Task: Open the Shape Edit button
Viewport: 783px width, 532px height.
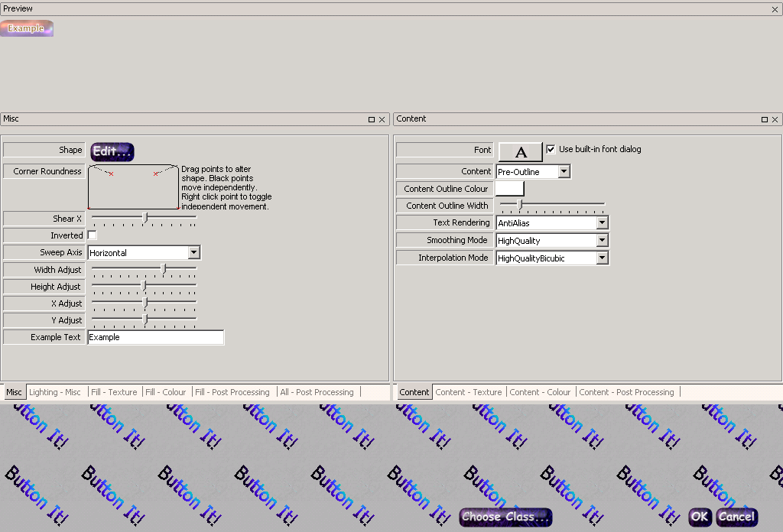Action: click(x=112, y=151)
